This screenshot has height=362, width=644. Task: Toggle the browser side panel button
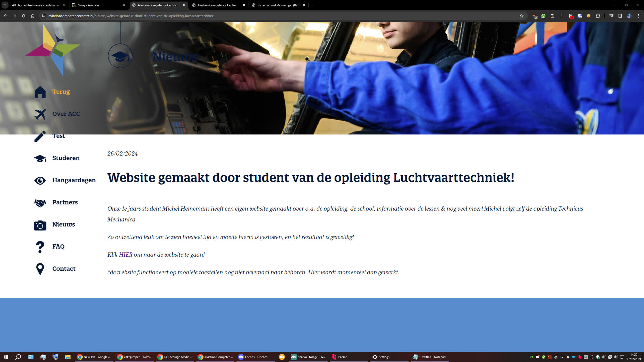(x=620, y=16)
